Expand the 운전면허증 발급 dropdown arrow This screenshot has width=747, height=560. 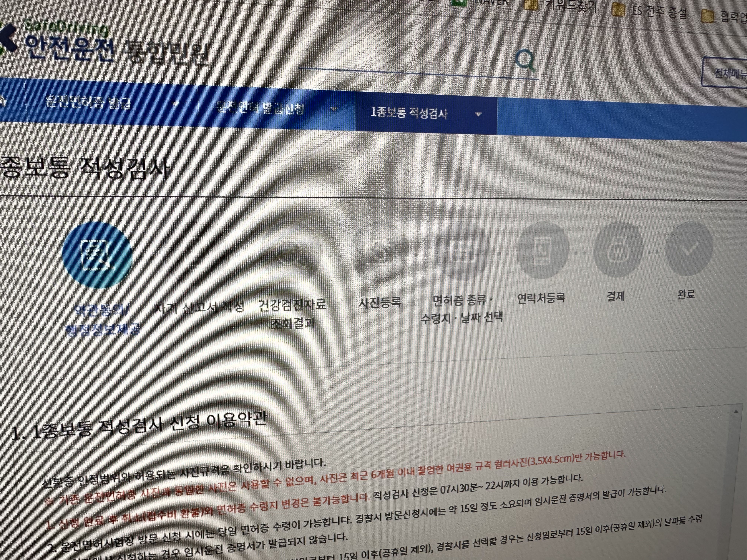click(175, 104)
